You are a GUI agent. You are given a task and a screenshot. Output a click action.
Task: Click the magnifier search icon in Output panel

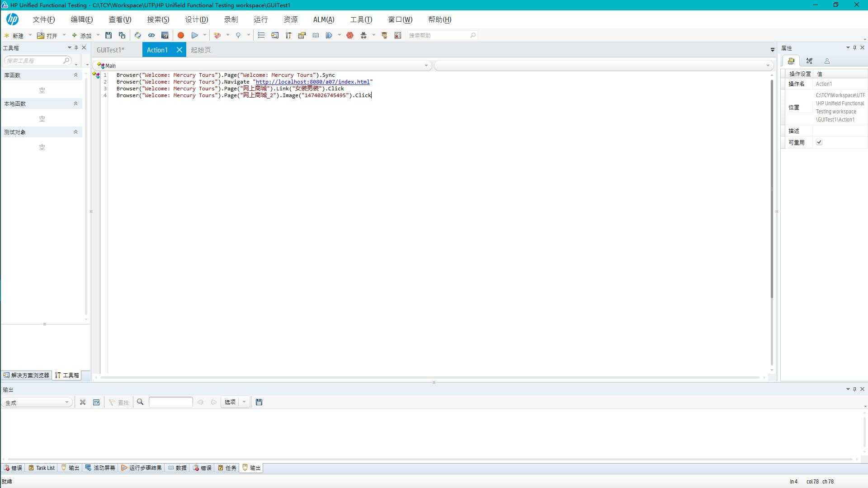pos(140,402)
